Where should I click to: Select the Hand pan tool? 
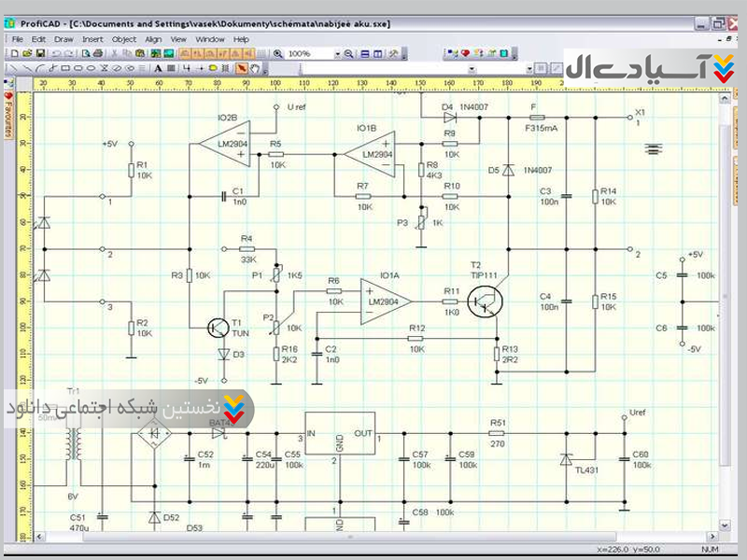point(254,68)
